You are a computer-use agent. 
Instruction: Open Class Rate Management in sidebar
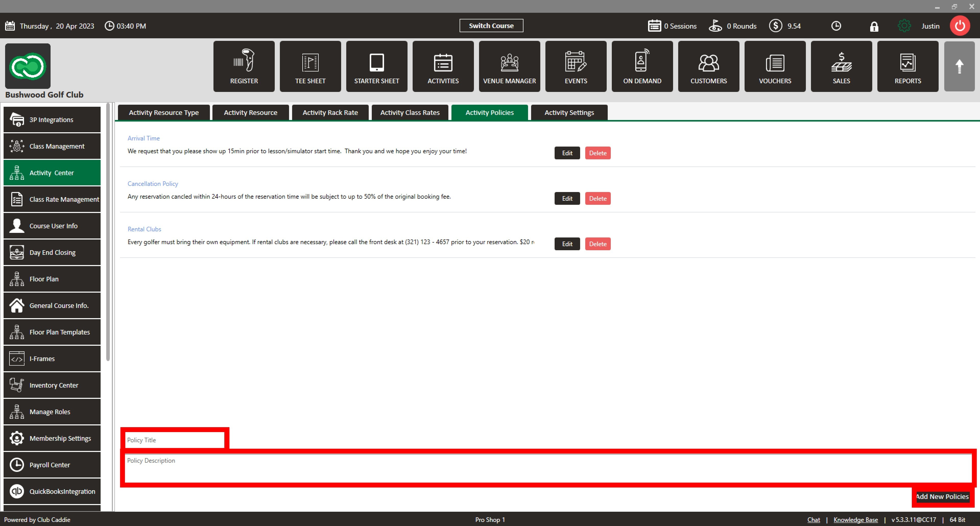(52, 199)
